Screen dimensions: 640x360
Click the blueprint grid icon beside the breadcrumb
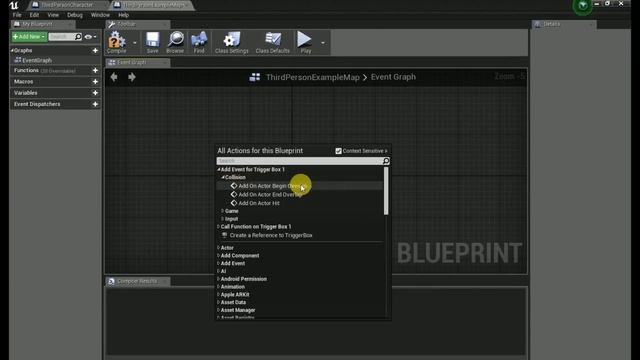pos(255,77)
